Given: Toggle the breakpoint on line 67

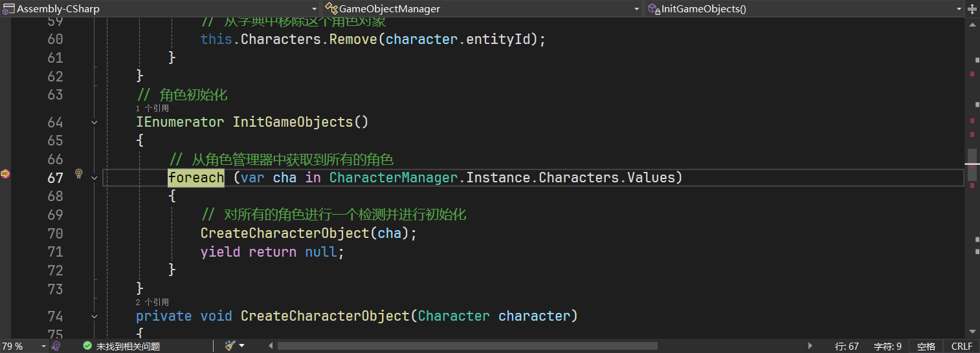Looking at the screenshot, I should click(5, 173).
